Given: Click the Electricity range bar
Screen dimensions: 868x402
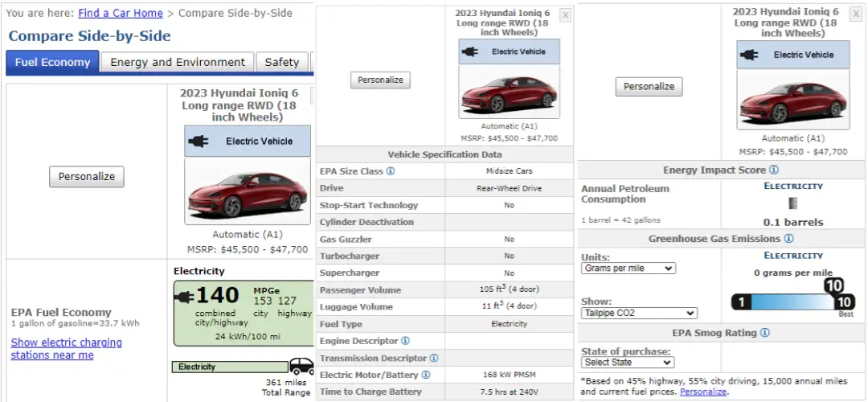Looking at the screenshot, I should (230, 367).
